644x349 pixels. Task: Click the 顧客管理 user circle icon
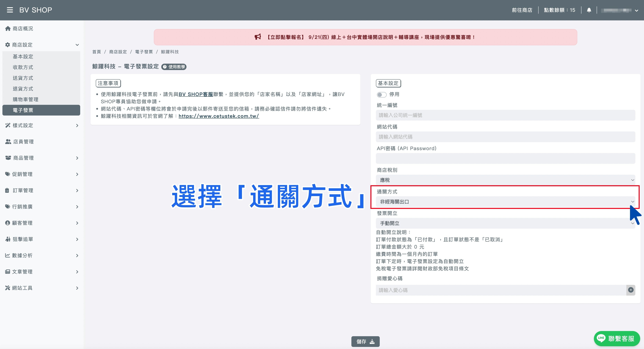(7, 223)
